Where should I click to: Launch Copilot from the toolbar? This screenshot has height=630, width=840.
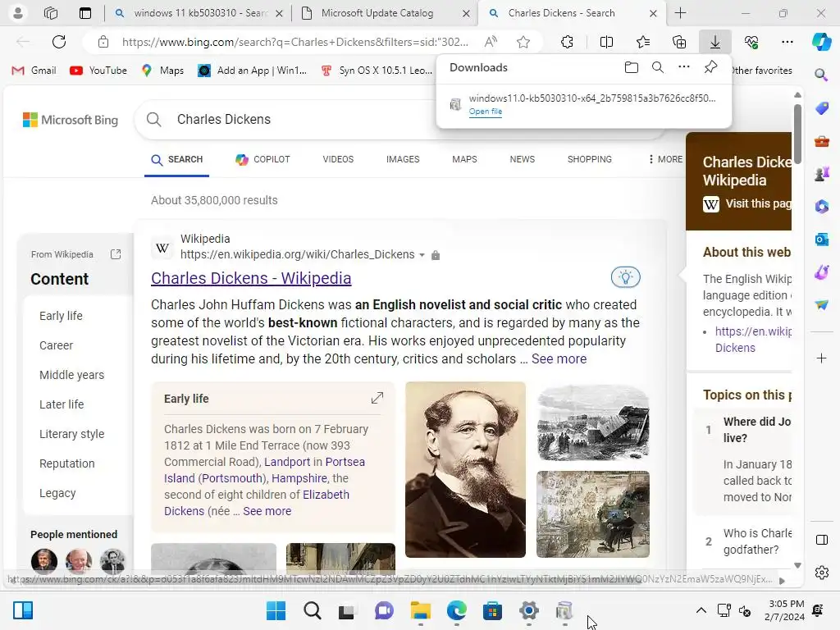(821, 42)
